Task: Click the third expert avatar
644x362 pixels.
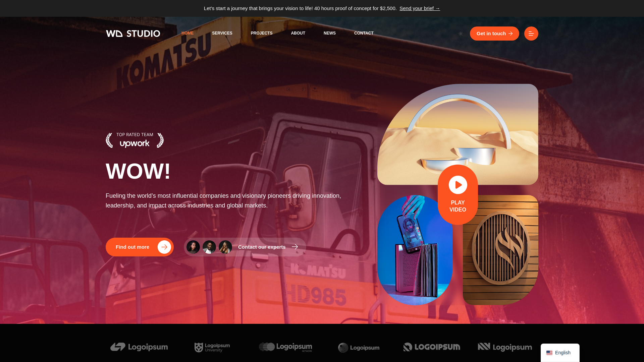Action: (x=225, y=247)
